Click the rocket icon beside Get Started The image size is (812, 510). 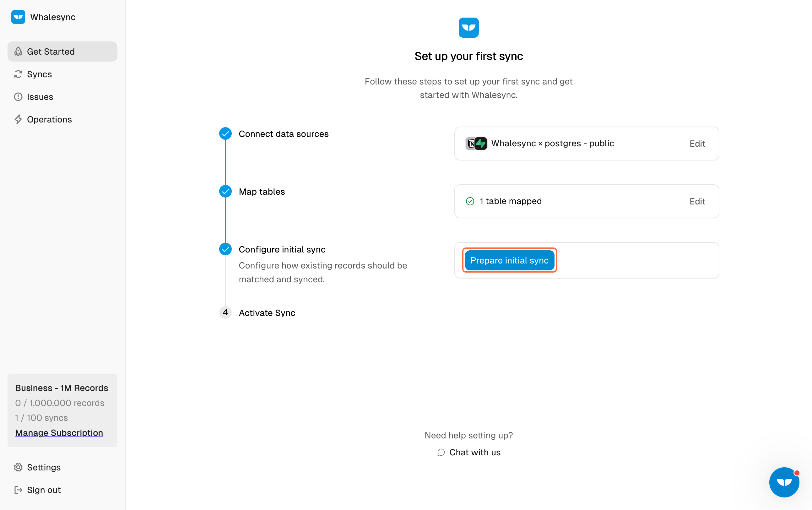[x=18, y=52]
